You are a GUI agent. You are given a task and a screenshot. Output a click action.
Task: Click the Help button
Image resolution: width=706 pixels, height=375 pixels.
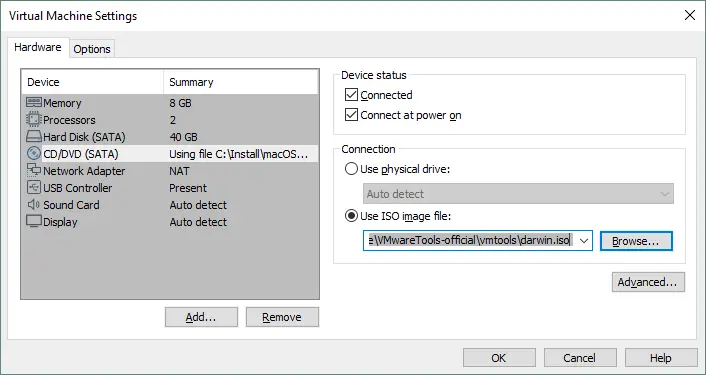click(x=661, y=358)
